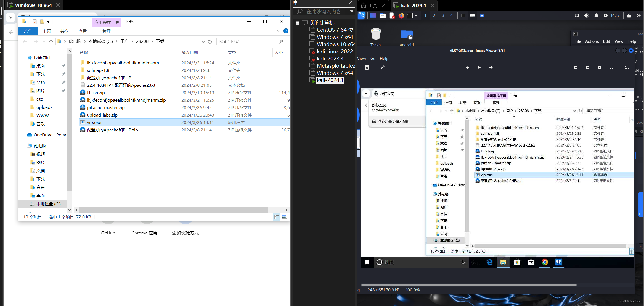
Task: Open the Kali applications menu dragon icon
Action: tap(361, 15)
